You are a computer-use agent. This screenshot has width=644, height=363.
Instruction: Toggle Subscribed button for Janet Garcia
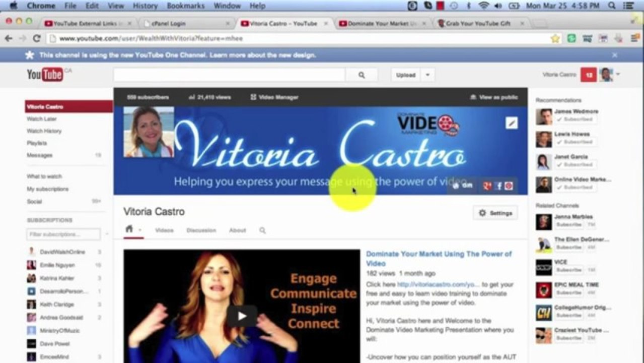tap(576, 165)
